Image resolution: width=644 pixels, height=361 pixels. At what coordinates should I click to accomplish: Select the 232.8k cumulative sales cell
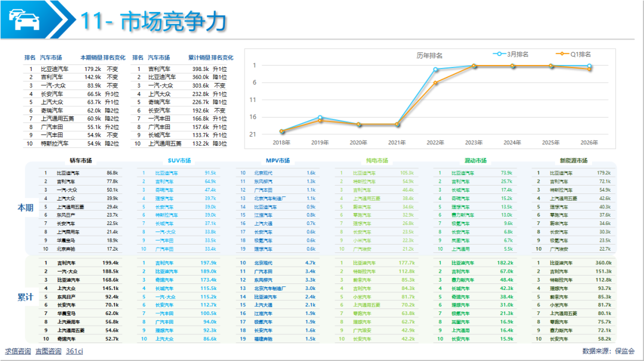pos(200,94)
